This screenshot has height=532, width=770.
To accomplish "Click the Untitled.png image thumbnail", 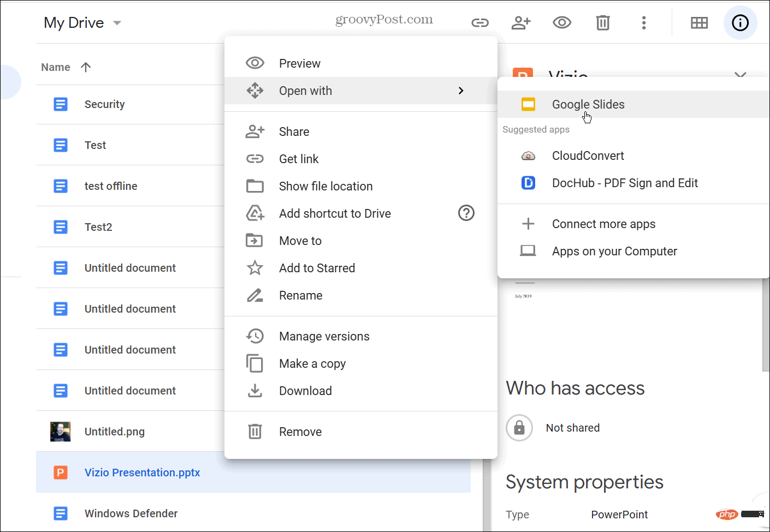I will (x=60, y=432).
